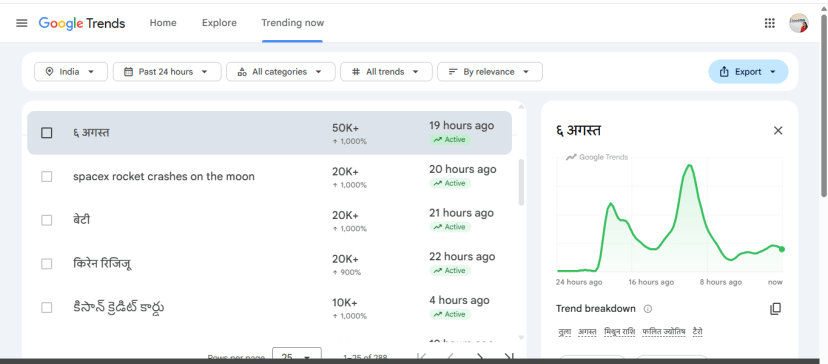The height and width of the screenshot is (364, 828).
Task: Tick the checkbox for spacex rocket crashes row
Action: coord(46,176)
